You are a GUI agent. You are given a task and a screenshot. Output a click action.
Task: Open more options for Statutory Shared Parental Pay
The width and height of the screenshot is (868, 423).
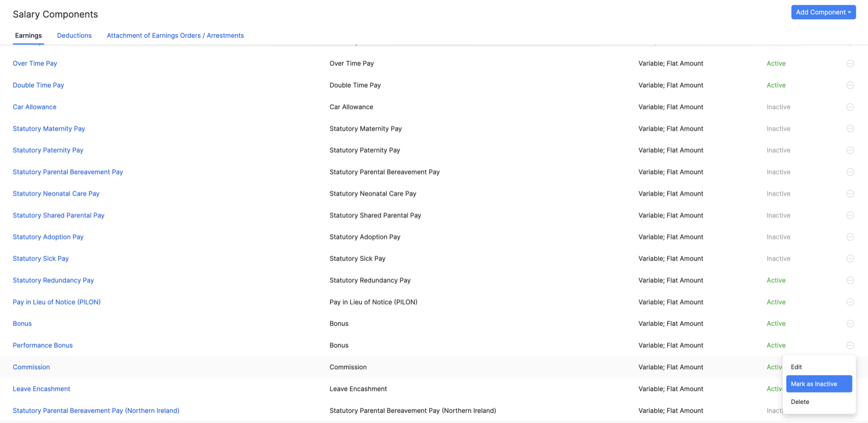(x=850, y=216)
